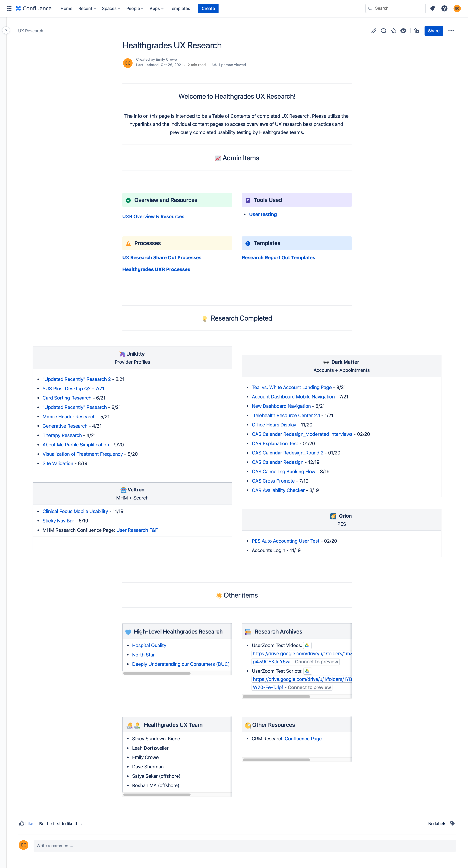
Task: Open the notifications icon
Action: point(432,8)
